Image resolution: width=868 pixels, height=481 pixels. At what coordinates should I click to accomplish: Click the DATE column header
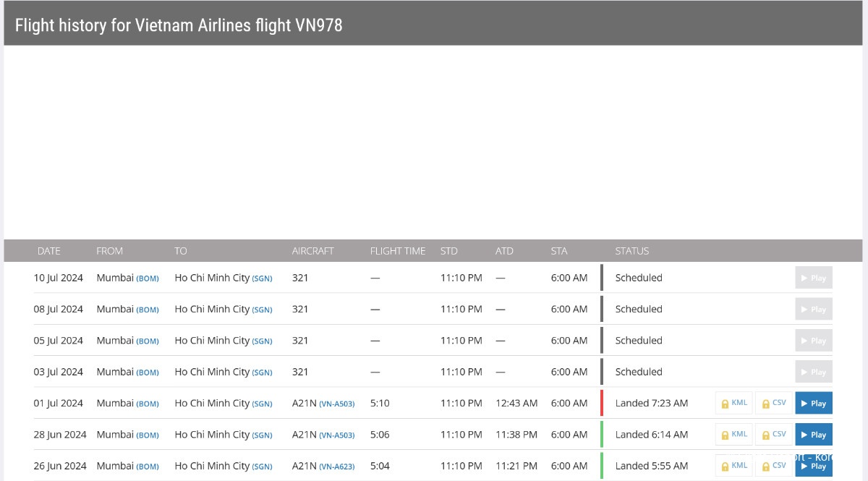[49, 251]
